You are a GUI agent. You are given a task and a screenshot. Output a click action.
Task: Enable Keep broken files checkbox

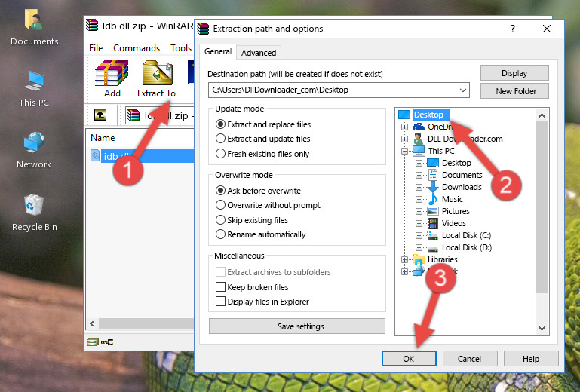pos(220,287)
